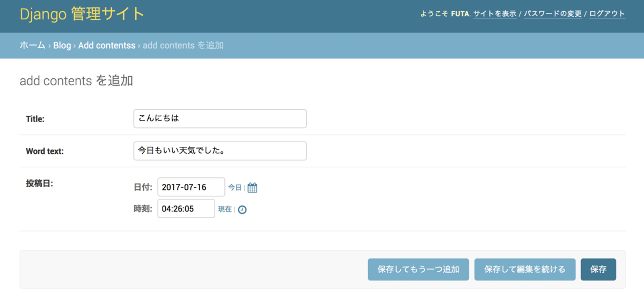Focus the Title input field
Screen dimensions: 644x304
pos(220,118)
